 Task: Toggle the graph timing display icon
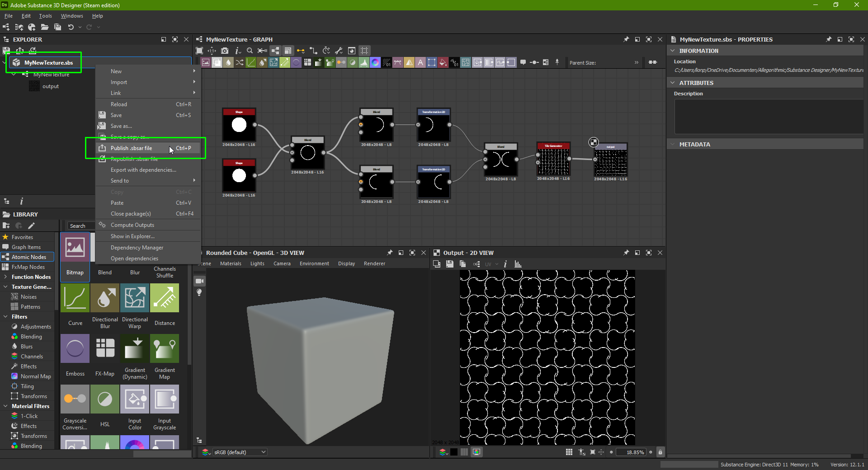click(x=326, y=51)
